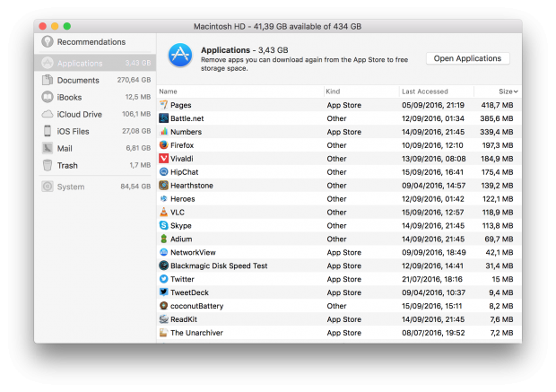The image size is (556, 392).
Task: Select the Blackmagic Disk Speed Test name
Action: [219, 266]
